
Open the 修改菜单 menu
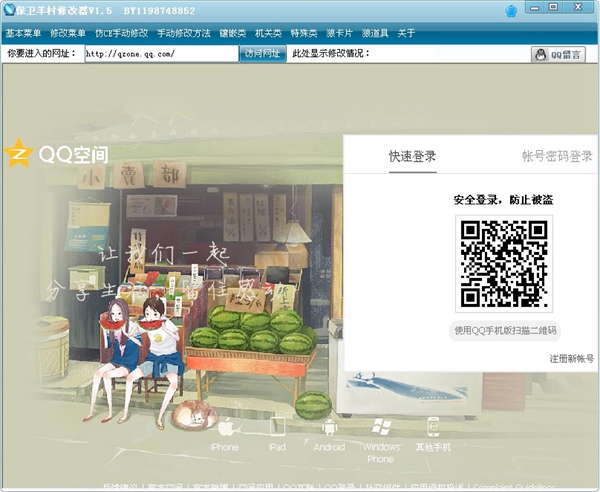coord(68,33)
